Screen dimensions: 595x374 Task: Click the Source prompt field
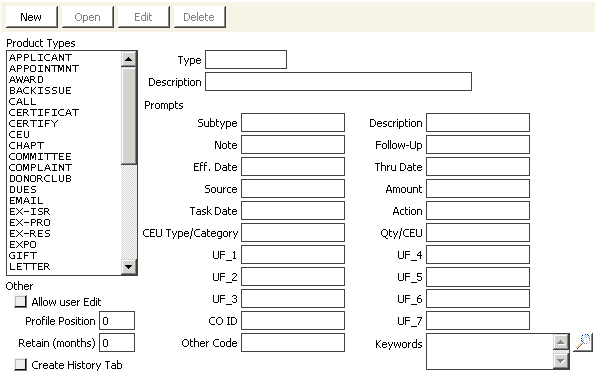pyautogui.click(x=293, y=189)
